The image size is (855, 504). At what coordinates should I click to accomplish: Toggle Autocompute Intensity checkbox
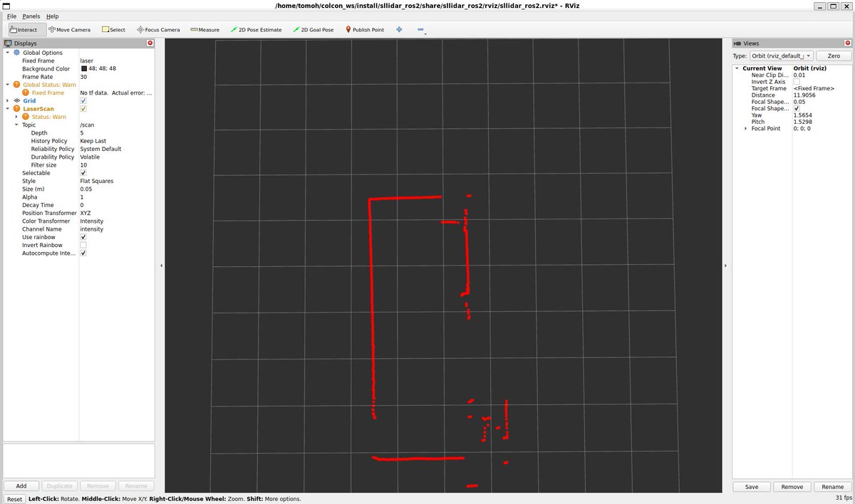point(83,253)
